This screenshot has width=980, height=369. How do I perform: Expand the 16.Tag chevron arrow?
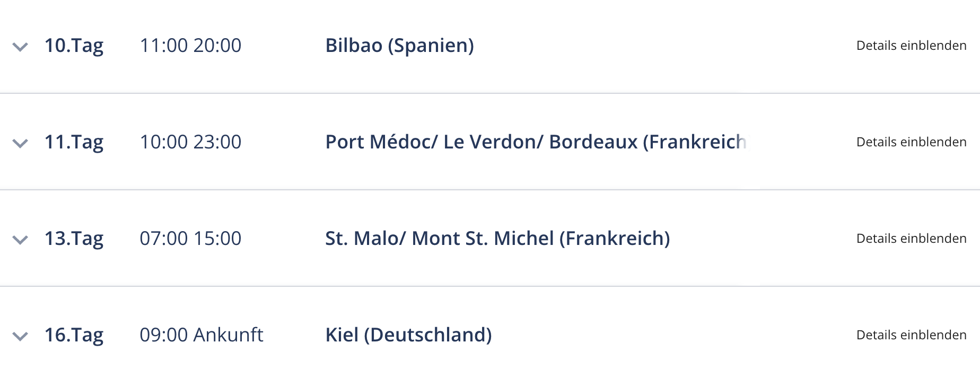(x=20, y=337)
